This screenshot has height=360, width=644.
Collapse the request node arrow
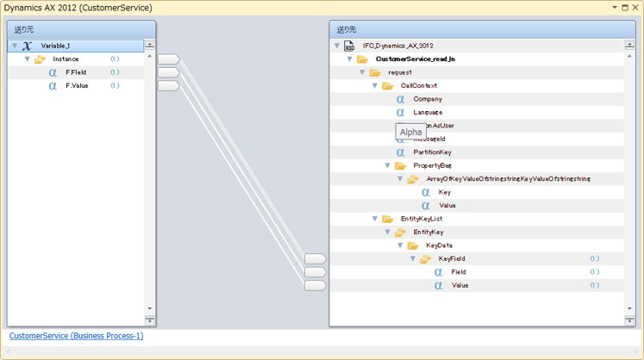(x=362, y=72)
